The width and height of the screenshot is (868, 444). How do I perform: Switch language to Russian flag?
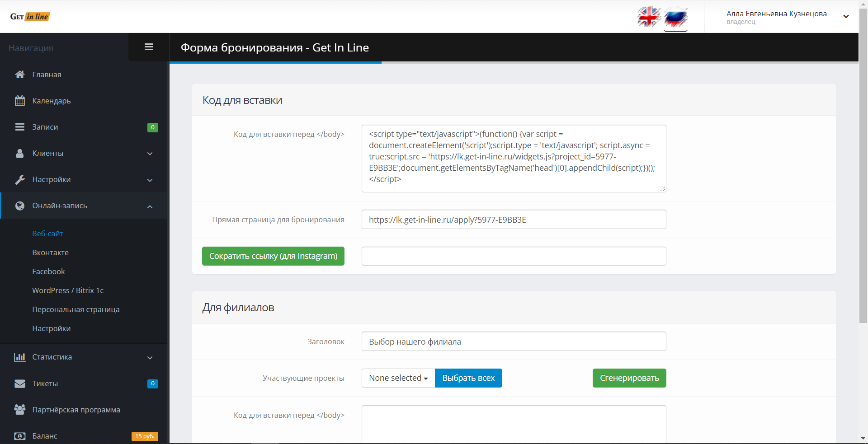(x=675, y=17)
